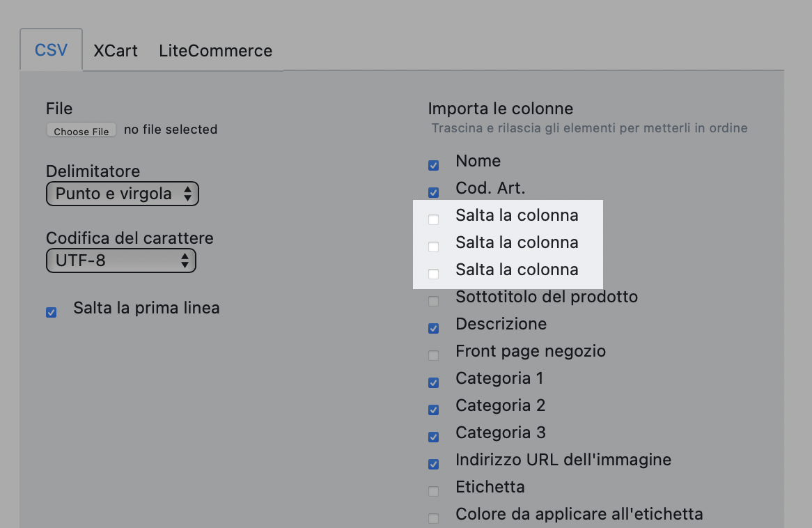The image size is (812, 528).
Task: Enable the Colore da applicare all'etichetta column
Action: (433, 518)
